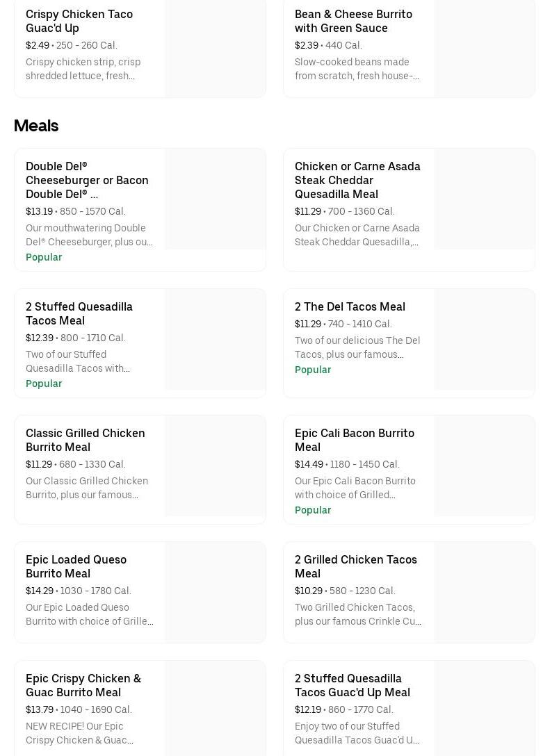Open the Crispy Chicken Taco Guac'd Up item
The height and width of the screenshot is (756, 559).
(x=79, y=21)
